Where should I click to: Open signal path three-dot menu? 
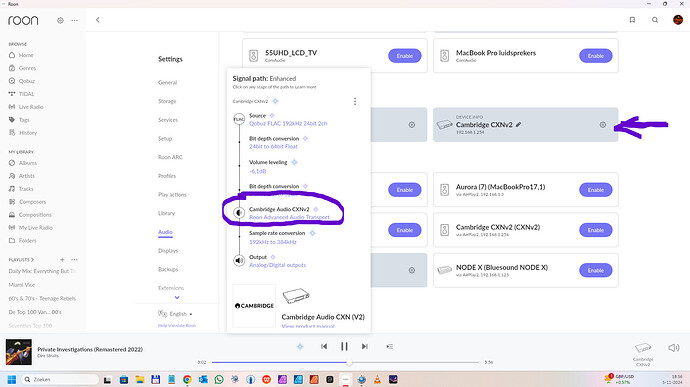pos(355,102)
